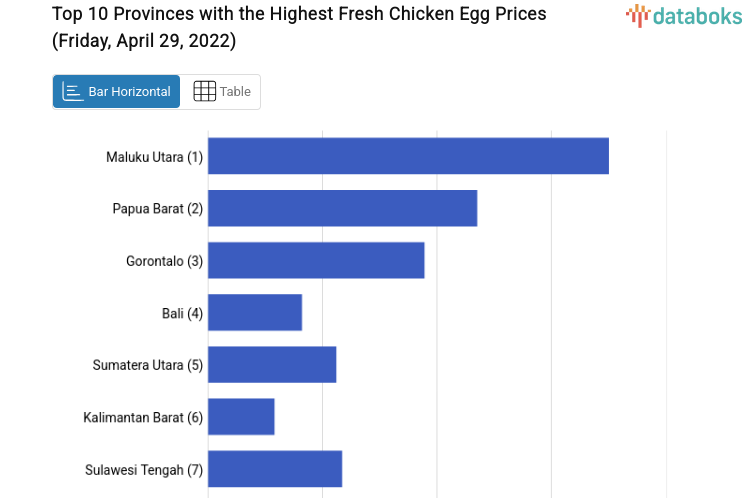
Task: Click the horizontal bar chart icon
Action: click(72, 92)
